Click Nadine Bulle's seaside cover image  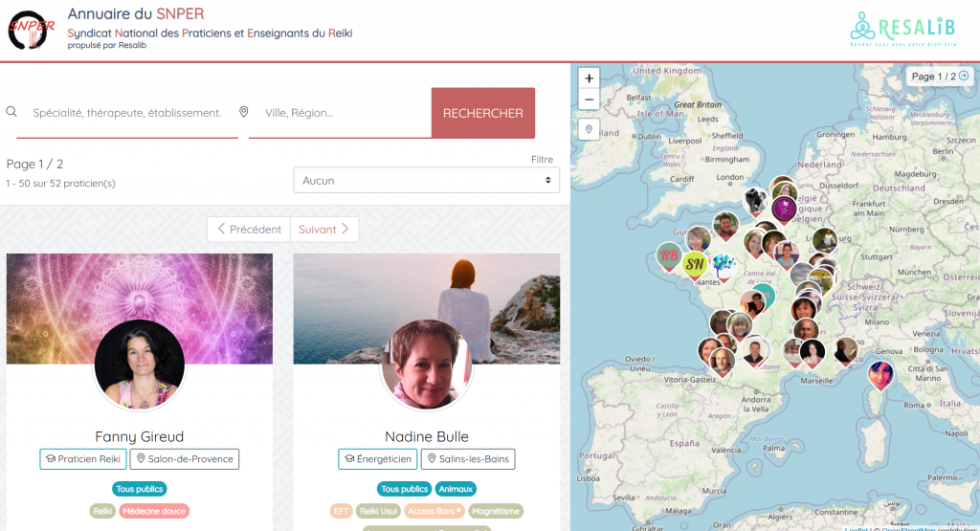tap(427, 287)
